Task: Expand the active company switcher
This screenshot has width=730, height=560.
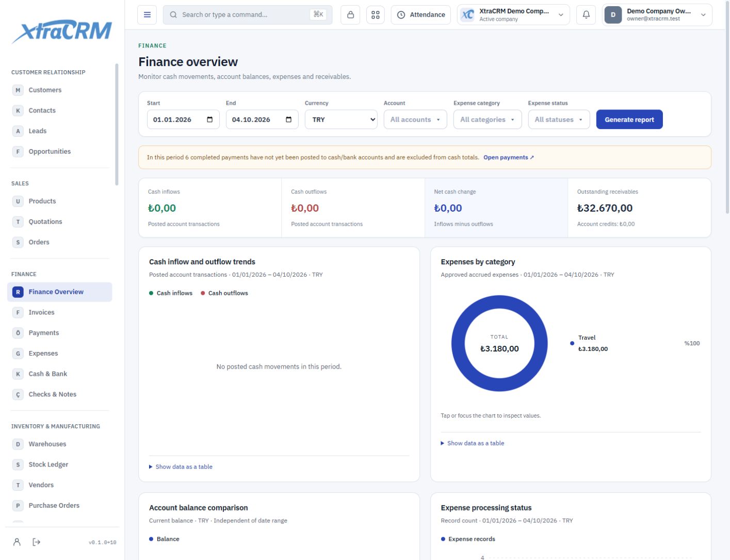Action: tap(513, 15)
